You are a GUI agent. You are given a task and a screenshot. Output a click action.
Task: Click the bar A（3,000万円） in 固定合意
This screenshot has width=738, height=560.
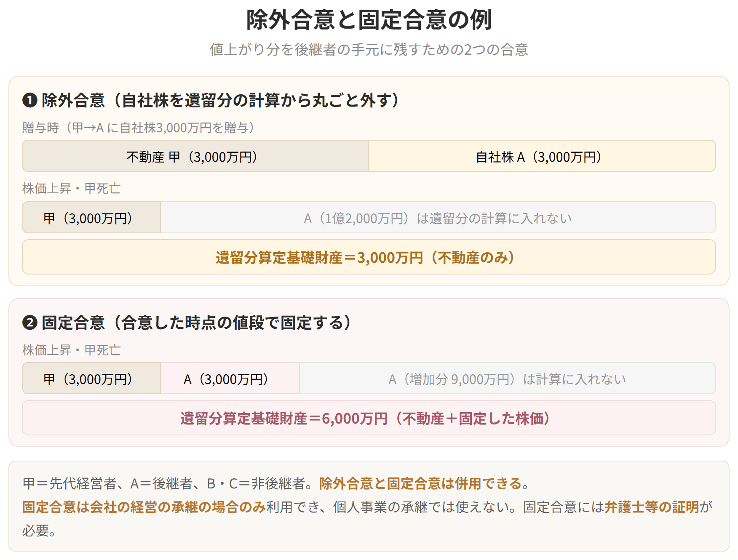click(230, 378)
